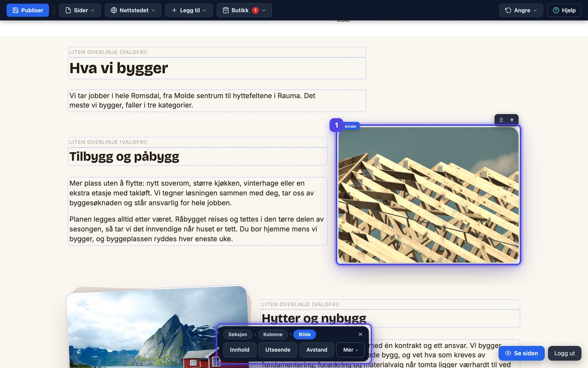Open the Hjelp button

tap(564, 10)
